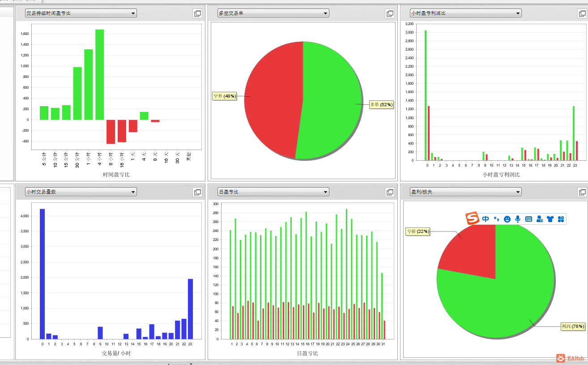Click the blue hour 0 volume bar
The height and width of the screenshot is (365, 588).
click(x=43, y=274)
